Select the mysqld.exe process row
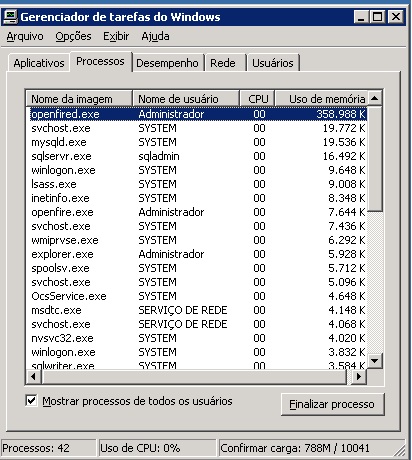The height and width of the screenshot is (460, 412). click(197, 142)
